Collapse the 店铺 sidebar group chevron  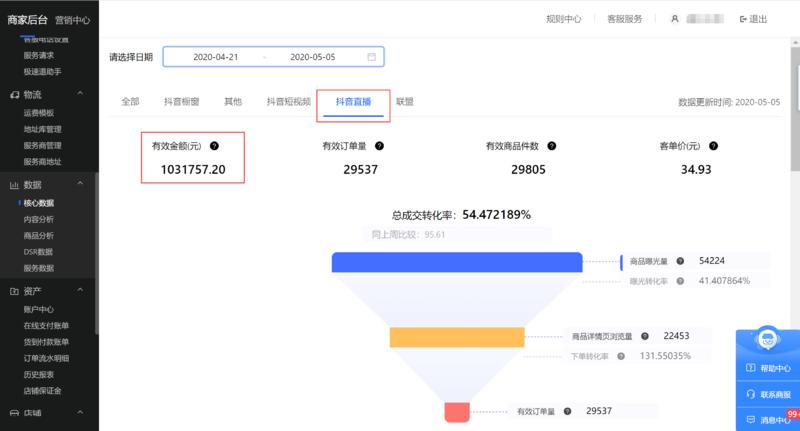(80, 412)
